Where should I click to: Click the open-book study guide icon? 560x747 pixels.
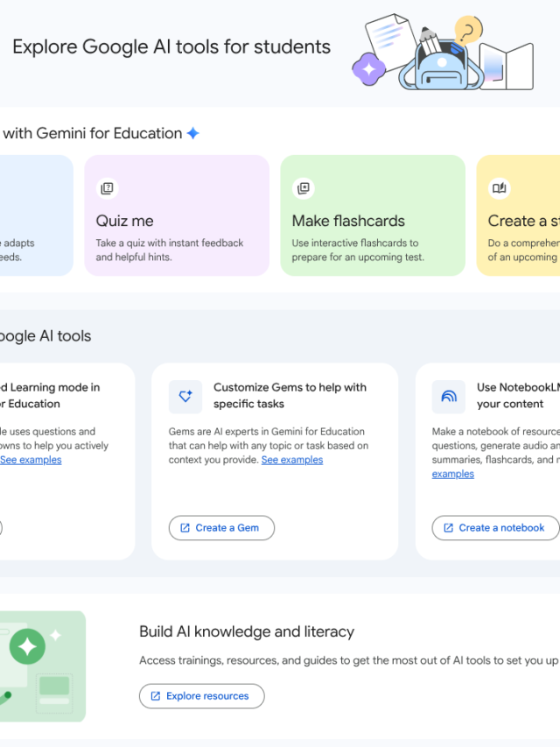click(499, 188)
